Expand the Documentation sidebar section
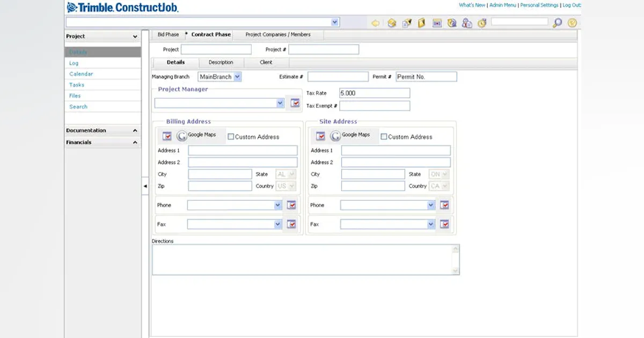Screen dimensions: 644x338 tap(135, 130)
